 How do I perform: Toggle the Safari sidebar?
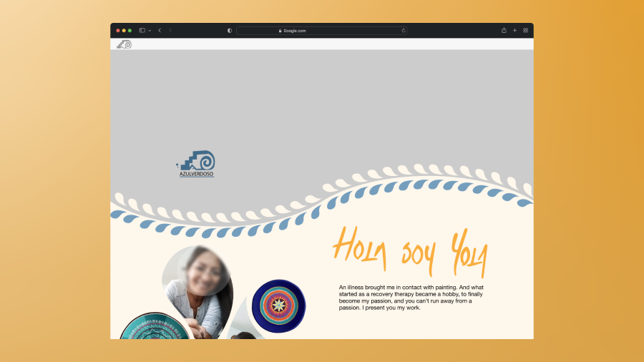(x=142, y=31)
